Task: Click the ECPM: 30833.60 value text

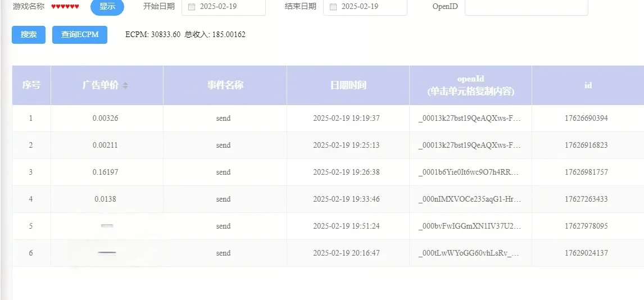Action: coord(153,35)
